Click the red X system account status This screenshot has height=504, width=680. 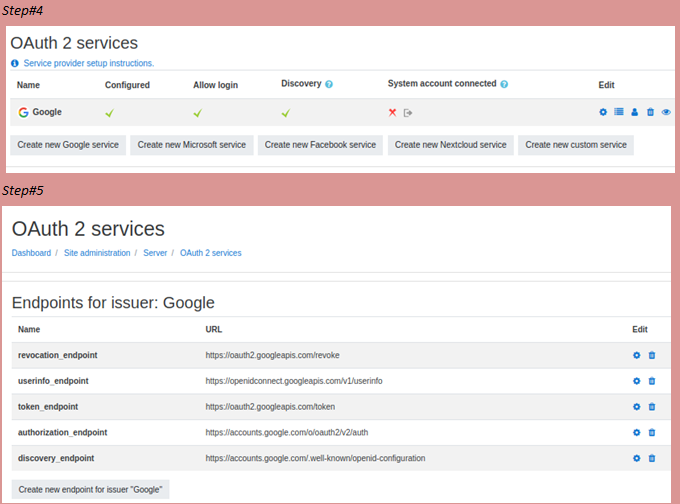click(x=392, y=113)
